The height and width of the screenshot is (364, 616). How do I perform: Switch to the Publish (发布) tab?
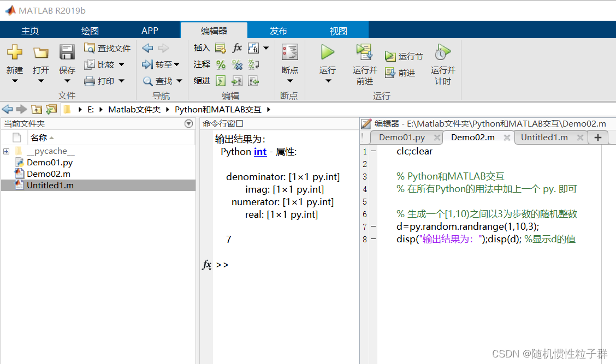(x=278, y=31)
